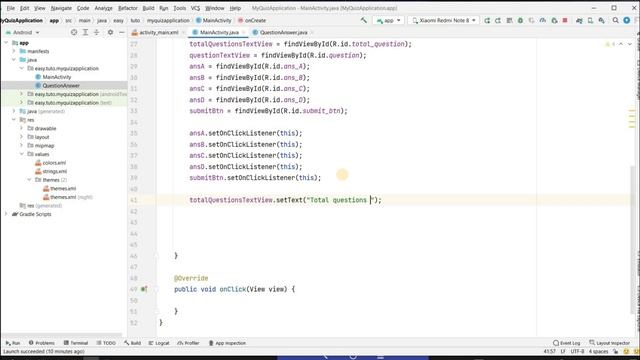Click the 4 spaces indent status entry
The width and height of the screenshot is (640, 360).
[x=598, y=351]
